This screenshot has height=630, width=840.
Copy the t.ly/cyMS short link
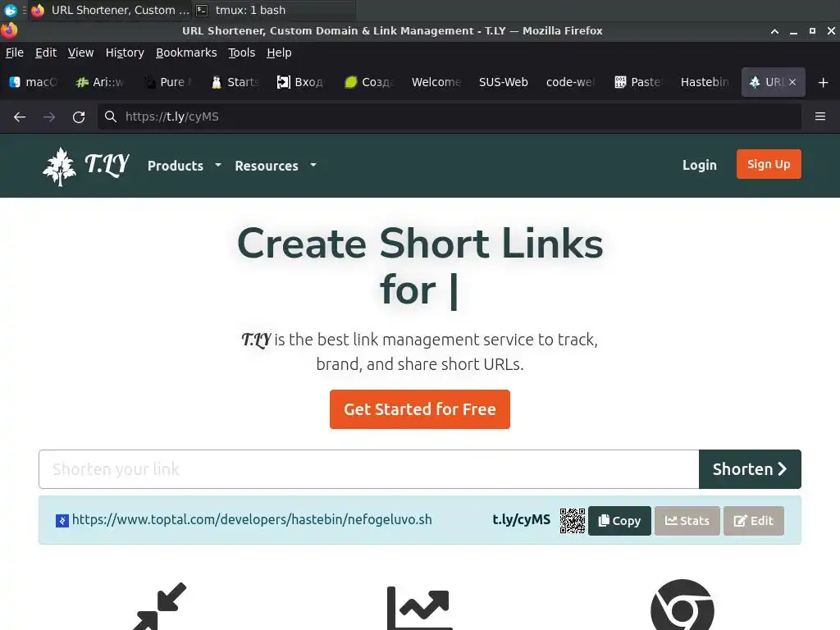pyautogui.click(x=620, y=521)
